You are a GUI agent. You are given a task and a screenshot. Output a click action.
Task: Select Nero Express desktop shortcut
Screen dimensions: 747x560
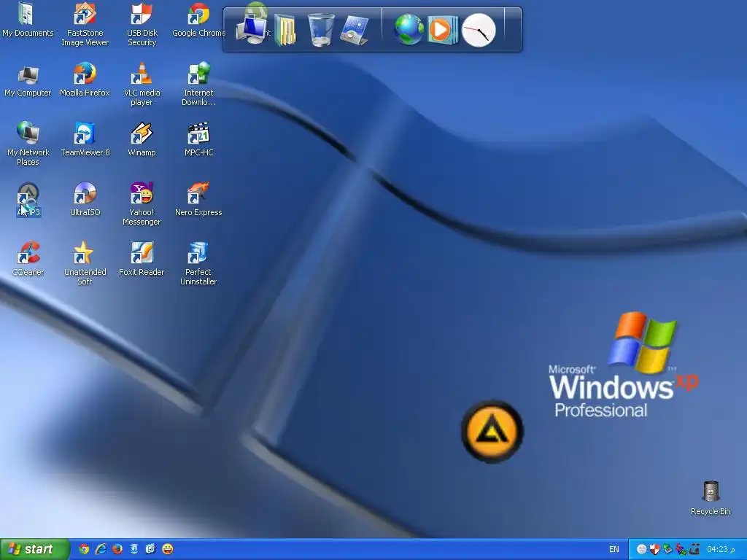(198, 200)
